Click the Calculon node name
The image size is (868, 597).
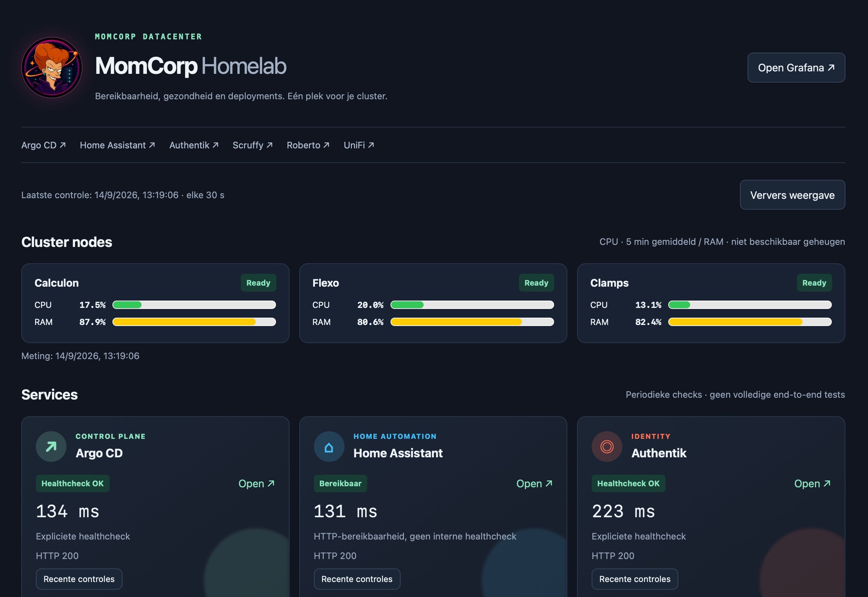coord(56,283)
